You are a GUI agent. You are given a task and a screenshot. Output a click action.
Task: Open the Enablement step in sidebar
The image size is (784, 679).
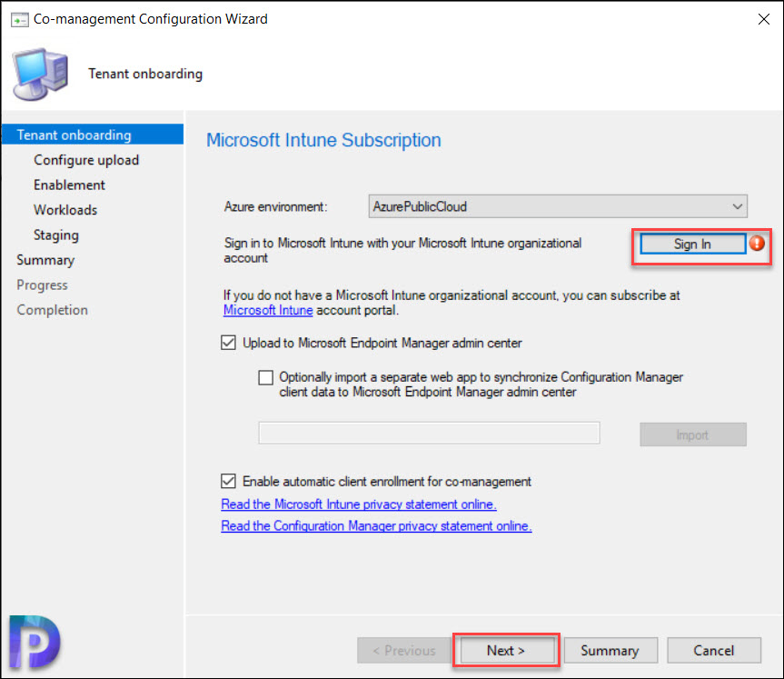point(70,185)
